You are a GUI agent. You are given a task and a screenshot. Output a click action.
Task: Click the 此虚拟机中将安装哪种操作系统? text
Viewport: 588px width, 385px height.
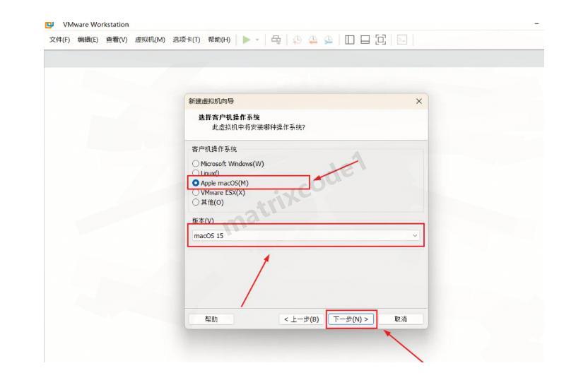[x=259, y=127]
